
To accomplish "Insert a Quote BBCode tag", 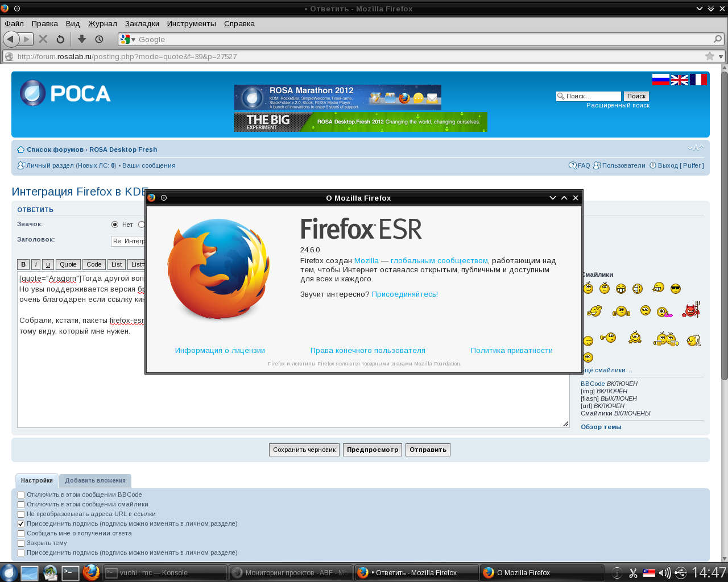I will coord(68,264).
